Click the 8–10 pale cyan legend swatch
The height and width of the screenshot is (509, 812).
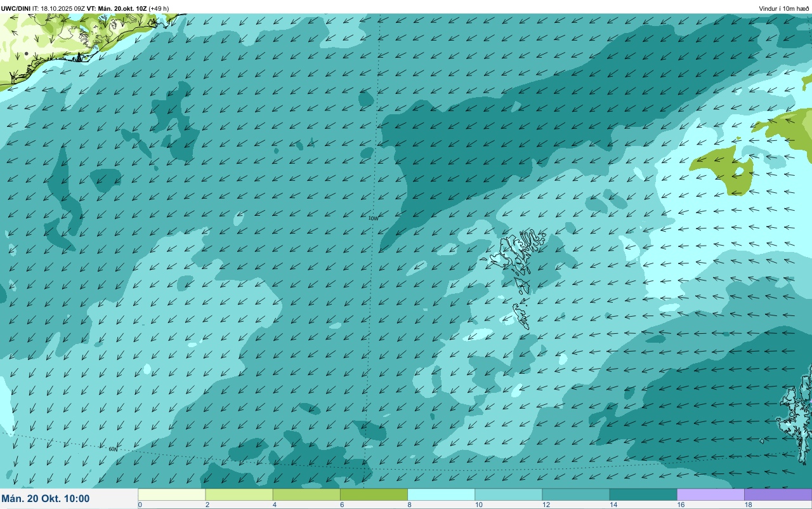[441, 494]
